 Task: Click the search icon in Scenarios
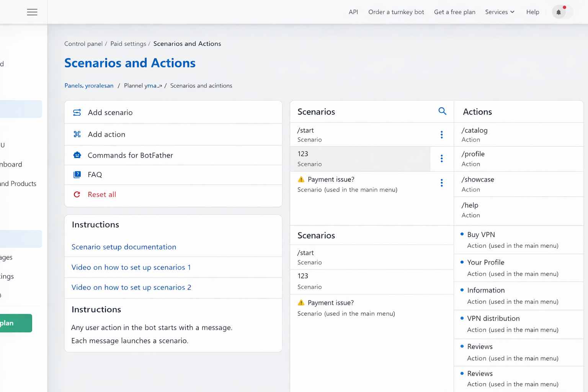(442, 111)
